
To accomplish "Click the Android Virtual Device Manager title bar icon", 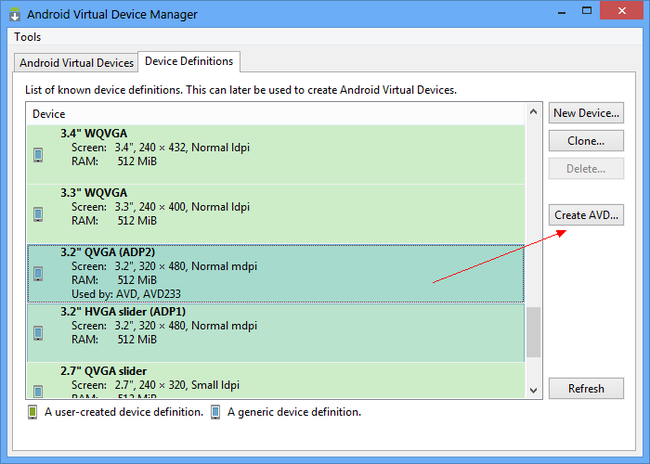I will (x=15, y=14).
